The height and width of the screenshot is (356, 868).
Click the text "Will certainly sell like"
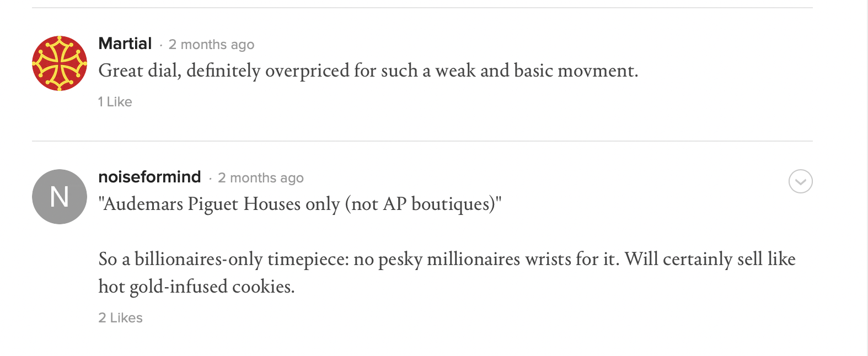[710, 260]
